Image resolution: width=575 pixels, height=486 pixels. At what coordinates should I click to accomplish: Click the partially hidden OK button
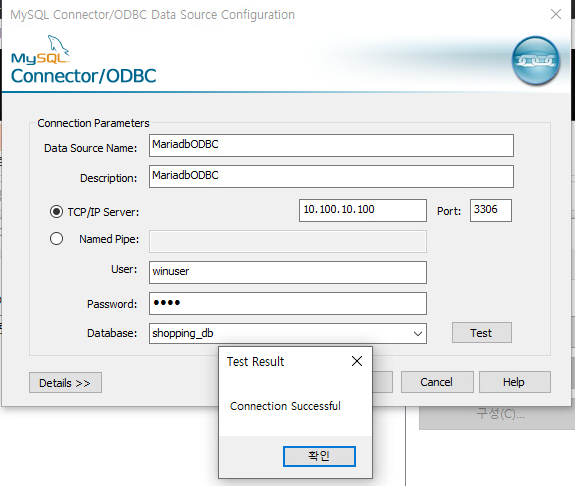[x=382, y=382]
